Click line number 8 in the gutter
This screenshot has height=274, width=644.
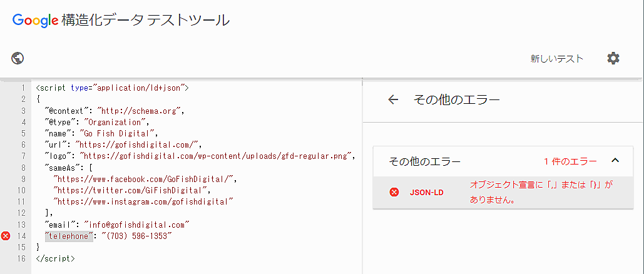(x=22, y=167)
